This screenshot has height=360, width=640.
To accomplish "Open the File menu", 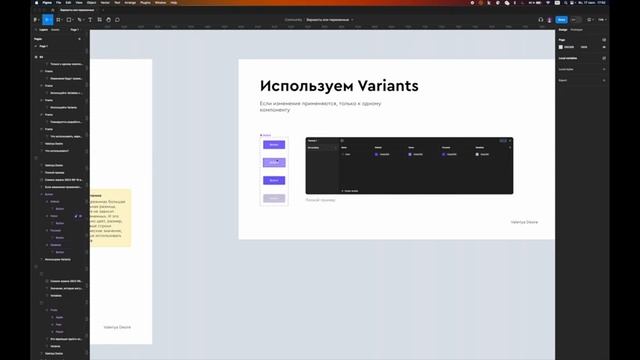I will (58, 2).
